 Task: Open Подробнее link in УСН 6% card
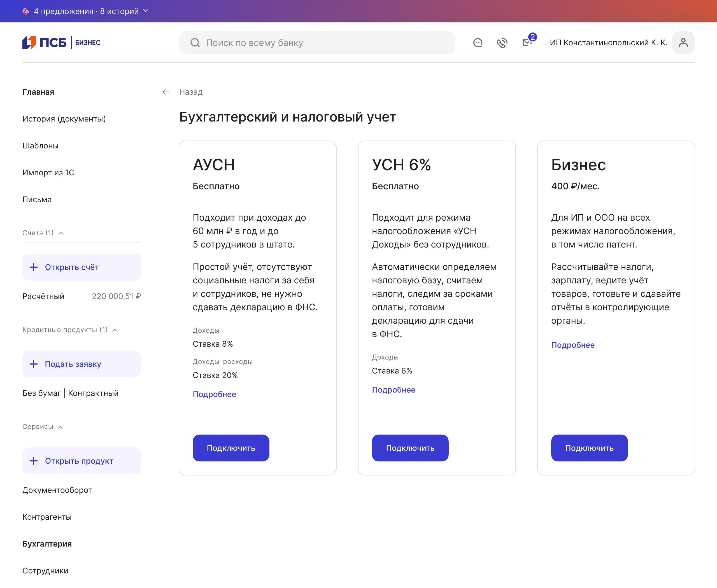click(x=394, y=390)
